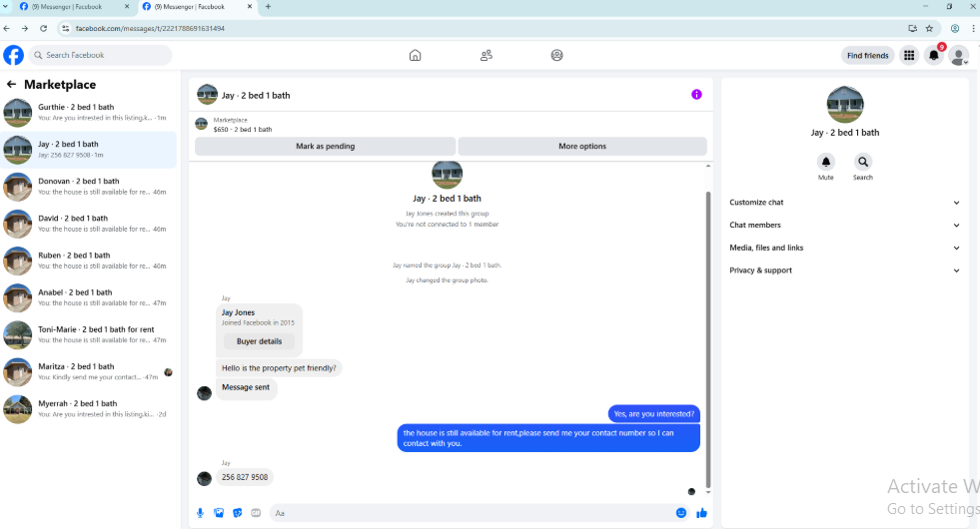Expand Media, files and links section
The width and height of the screenshot is (980, 529).
pyautogui.click(x=844, y=248)
